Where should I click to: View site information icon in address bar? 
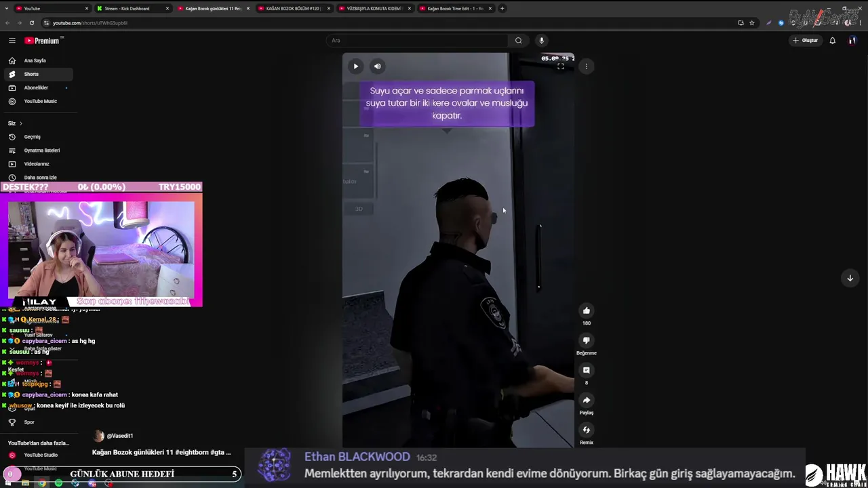tap(46, 23)
